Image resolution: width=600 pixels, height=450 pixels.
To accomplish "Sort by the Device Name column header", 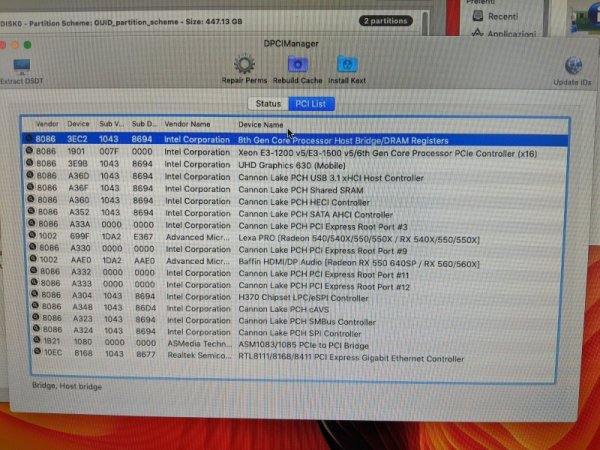I will pyautogui.click(x=261, y=125).
